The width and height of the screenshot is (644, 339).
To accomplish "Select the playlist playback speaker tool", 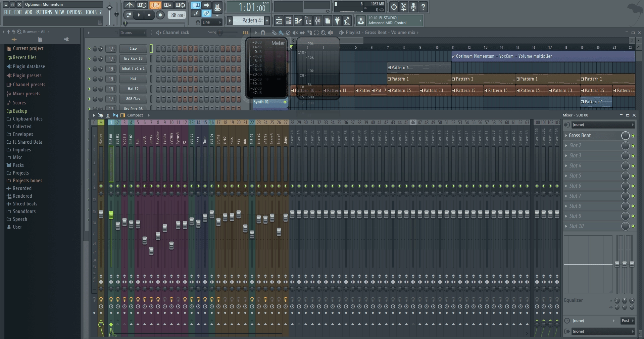I will pyautogui.click(x=331, y=33).
